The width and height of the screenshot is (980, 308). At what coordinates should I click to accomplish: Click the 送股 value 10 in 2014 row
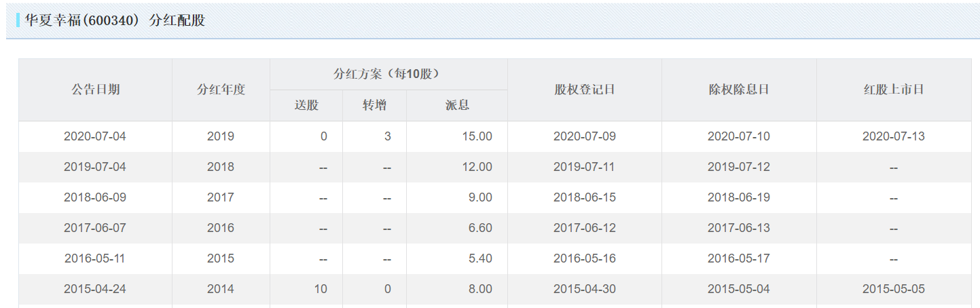pyautogui.click(x=321, y=289)
